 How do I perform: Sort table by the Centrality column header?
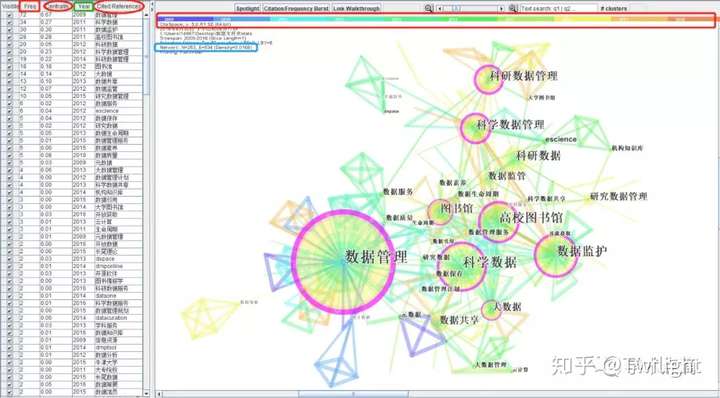pos(58,6)
